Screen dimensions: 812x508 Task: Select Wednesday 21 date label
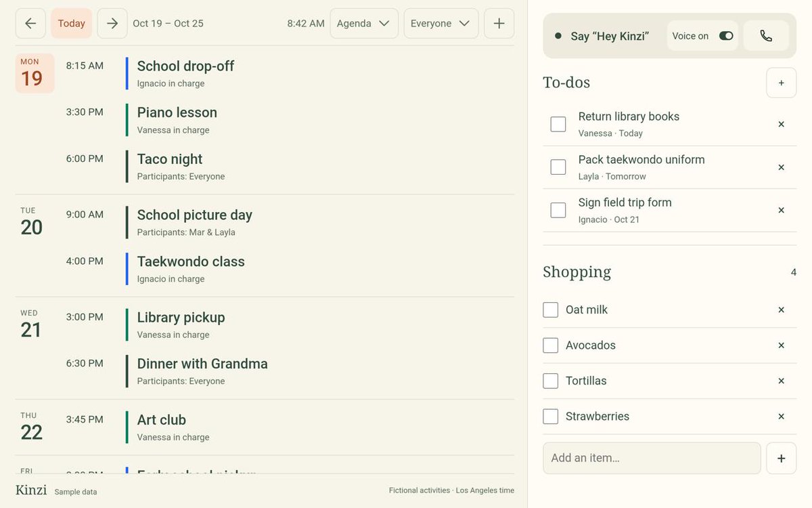point(31,324)
